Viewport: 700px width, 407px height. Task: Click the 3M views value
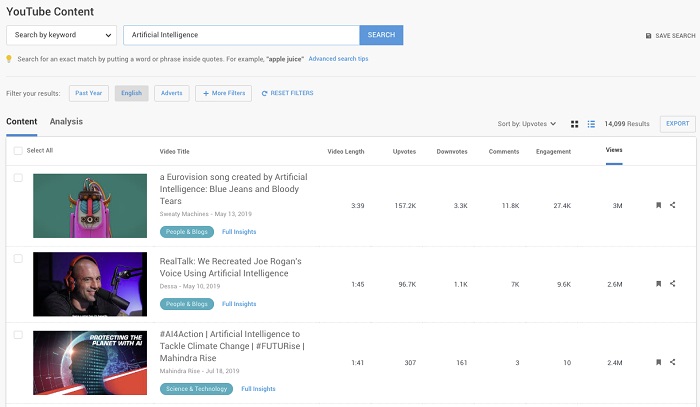click(617, 206)
